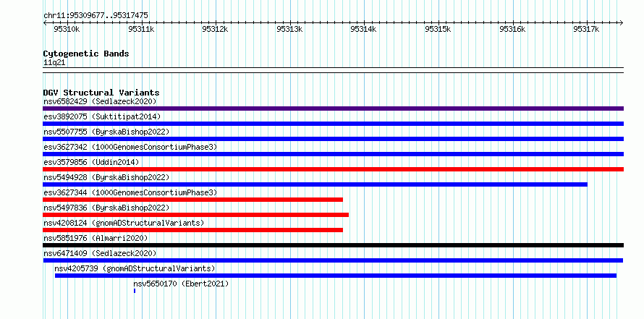This screenshot has height=319, width=644.
Task: Click the 95316k ruler label
Action: [x=512, y=29]
